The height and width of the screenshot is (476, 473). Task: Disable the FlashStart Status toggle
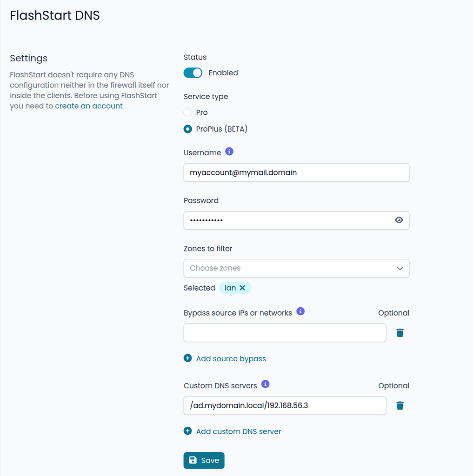pos(193,73)
